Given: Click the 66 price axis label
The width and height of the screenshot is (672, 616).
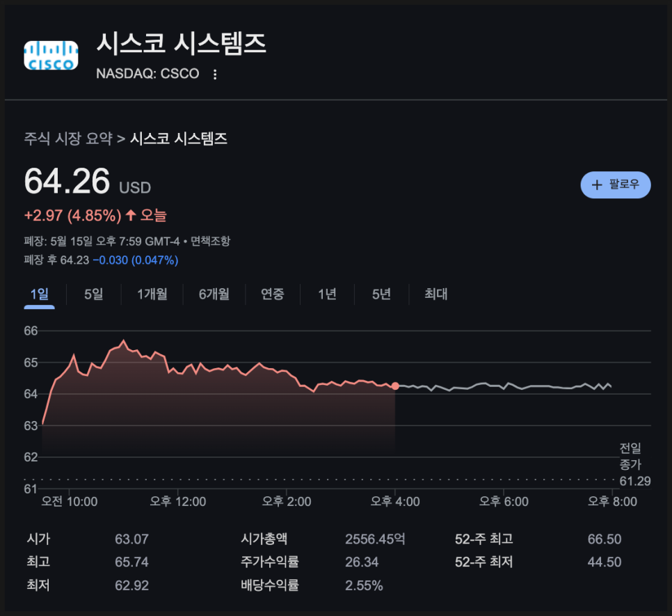Looking at the screenshot, I should 31,331.
